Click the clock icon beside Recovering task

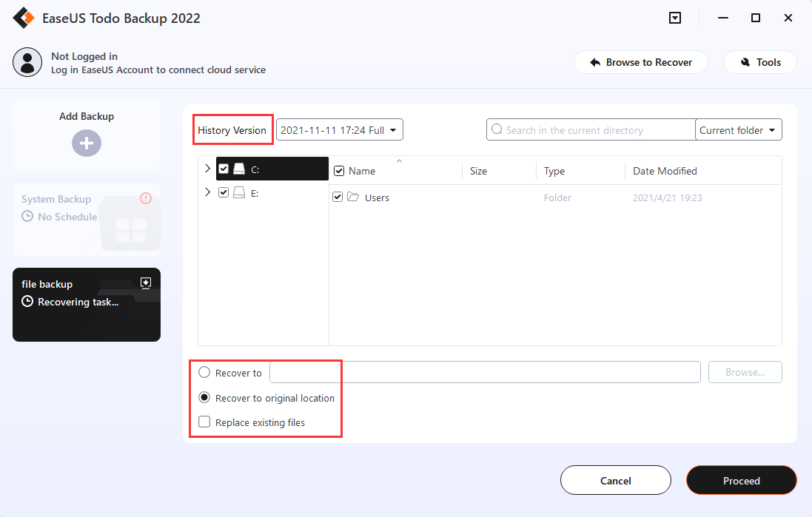pyautogui.click(x=27, y=301)
